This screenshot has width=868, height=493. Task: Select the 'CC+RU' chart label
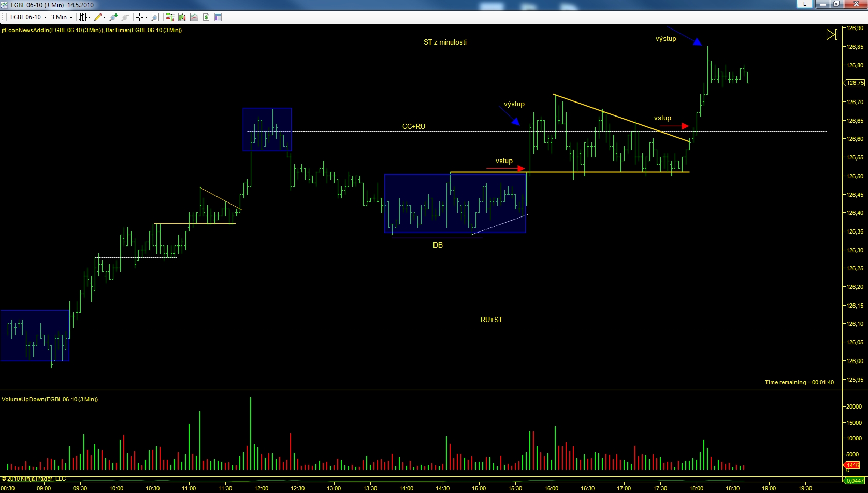coord(414,126)
